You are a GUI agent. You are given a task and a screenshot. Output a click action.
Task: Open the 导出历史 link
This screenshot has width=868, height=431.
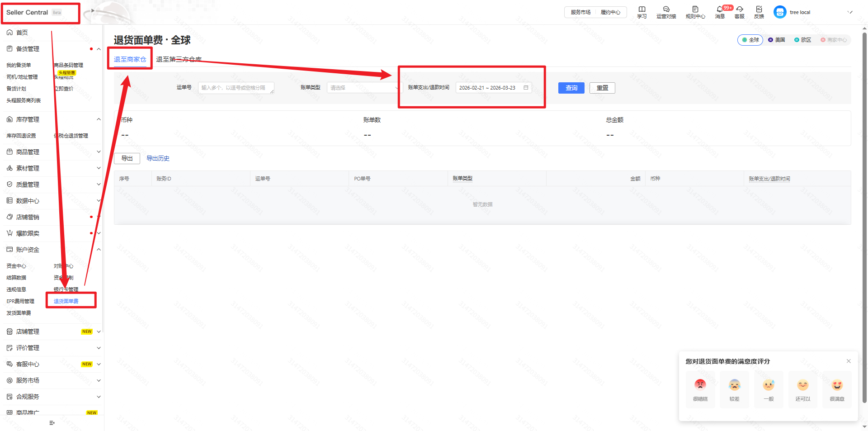(158, 158)
